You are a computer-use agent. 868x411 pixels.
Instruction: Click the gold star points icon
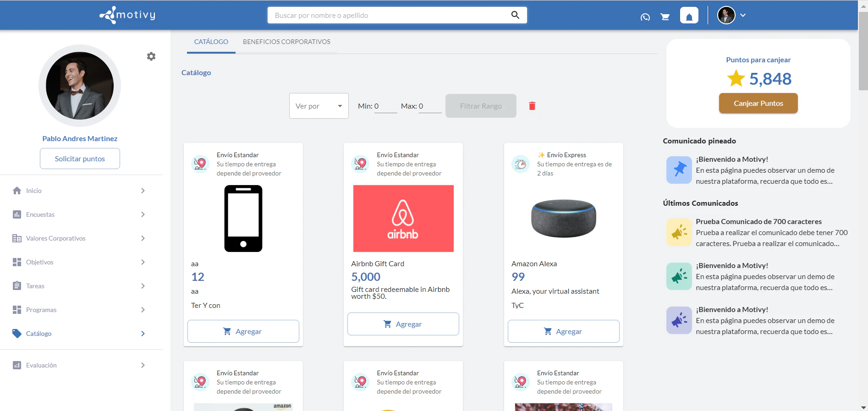pos(736,78)
